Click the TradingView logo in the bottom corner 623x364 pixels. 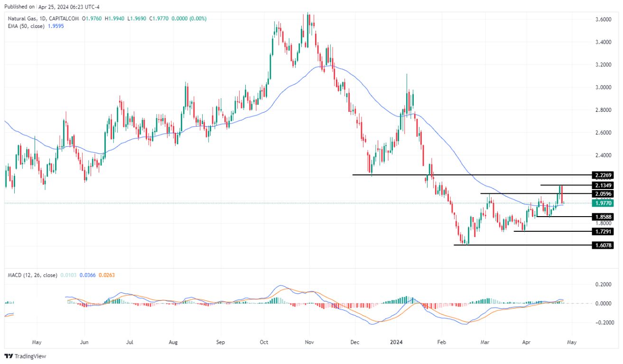(25, 356)
